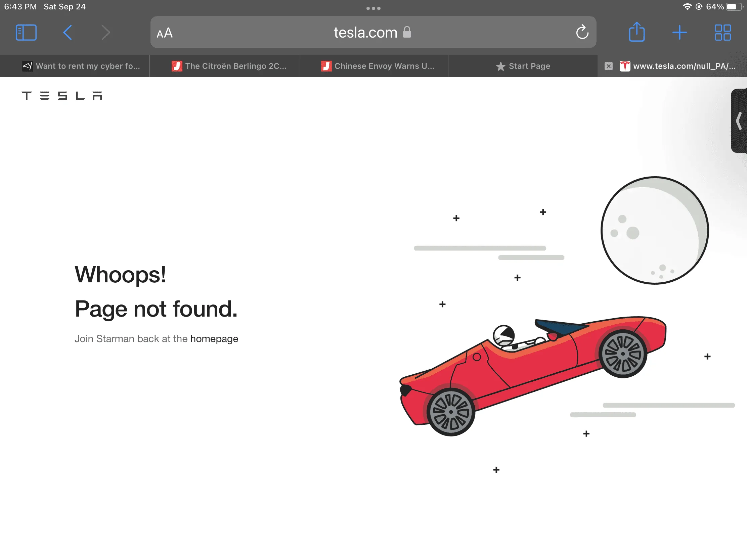Switch to the 'Want to rent my cyber fo...' tab
Viewport: 747px width, 560px height.
[x=75, y=66]
